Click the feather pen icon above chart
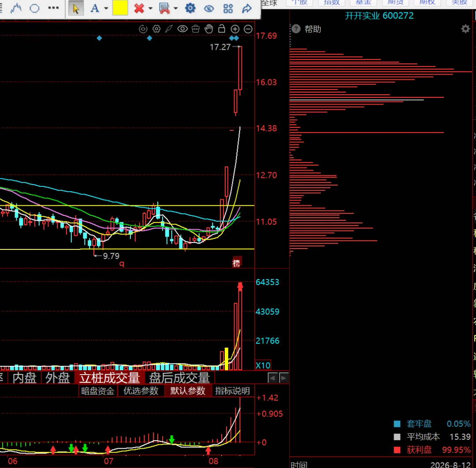476x468 pixels. [x=169, y=29]
